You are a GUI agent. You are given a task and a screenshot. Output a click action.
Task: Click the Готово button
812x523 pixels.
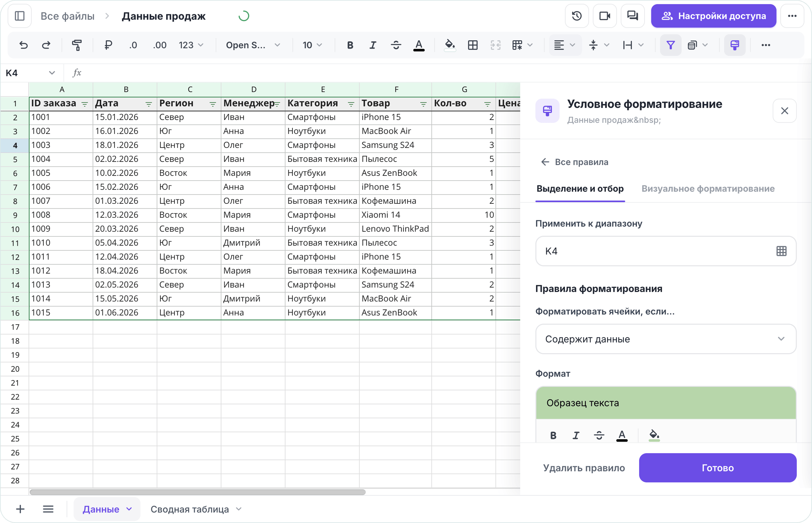click(x=717, y=468)
